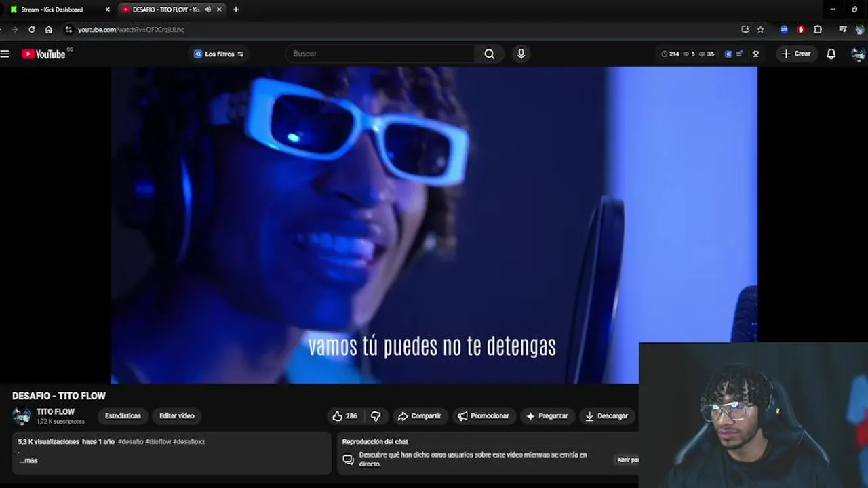This screenshot has width=868, height=488.
Task: Click the browser forward arrow
Action: (x=14, y=29)
